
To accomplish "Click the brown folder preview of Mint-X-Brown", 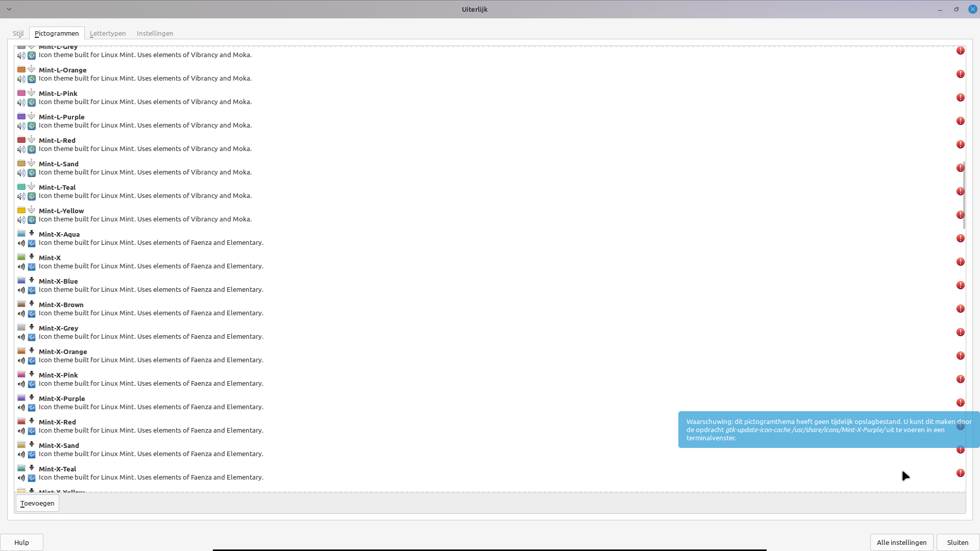I will 21,304.
